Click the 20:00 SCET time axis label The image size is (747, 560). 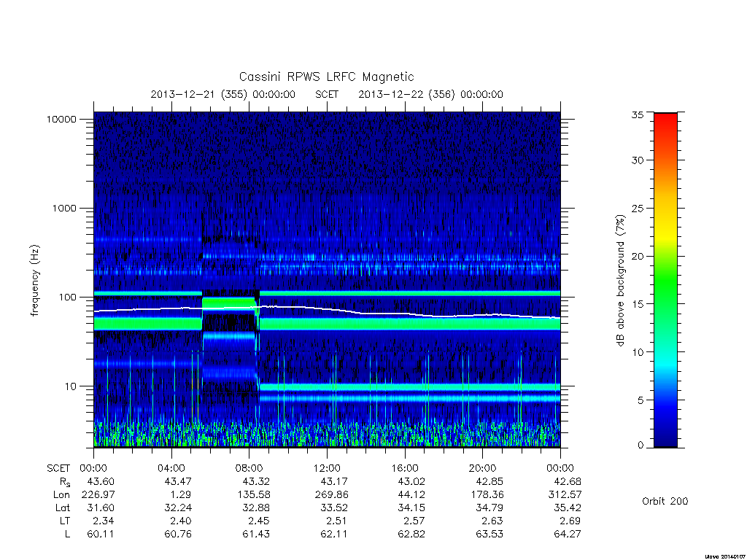pyautogui.click(x=483, y=468)
